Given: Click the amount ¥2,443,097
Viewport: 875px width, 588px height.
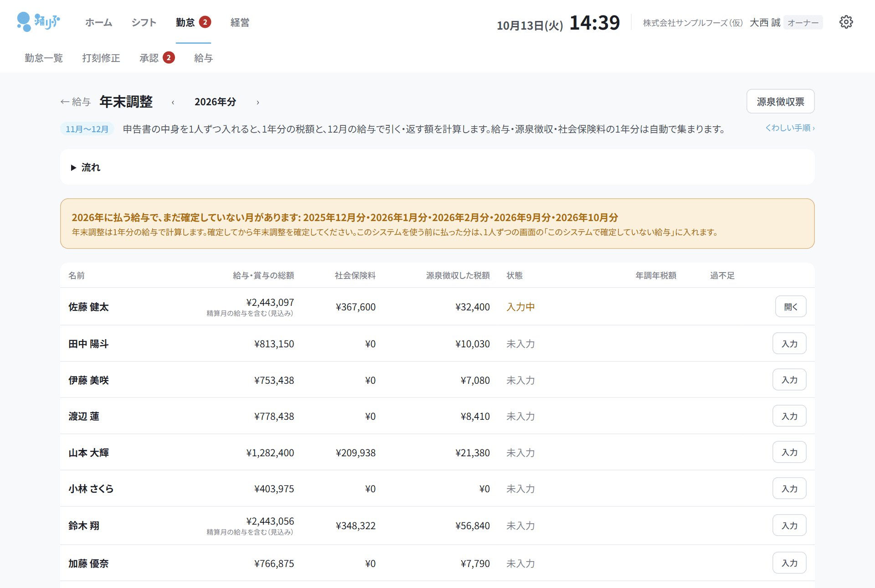Looking at the screenshot, I should coord(270,302).
